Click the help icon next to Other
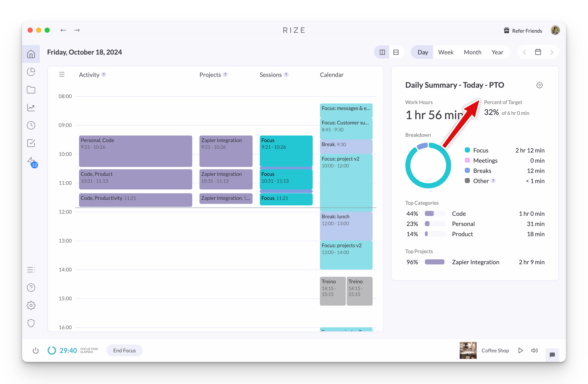 (493, 181)
